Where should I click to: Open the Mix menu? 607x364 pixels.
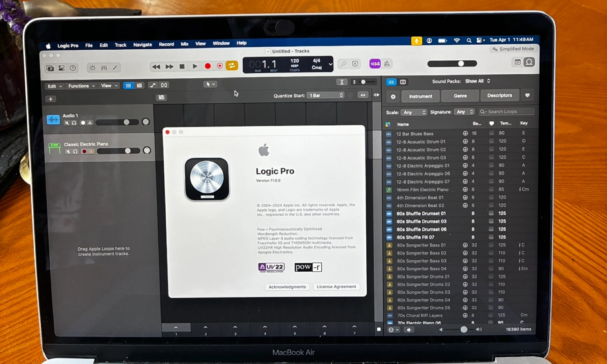coord(185,44)
